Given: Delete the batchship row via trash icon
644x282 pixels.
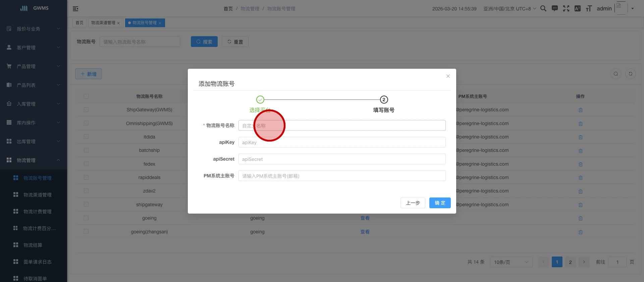Looking at the screenshot, I should pos(581,151).
